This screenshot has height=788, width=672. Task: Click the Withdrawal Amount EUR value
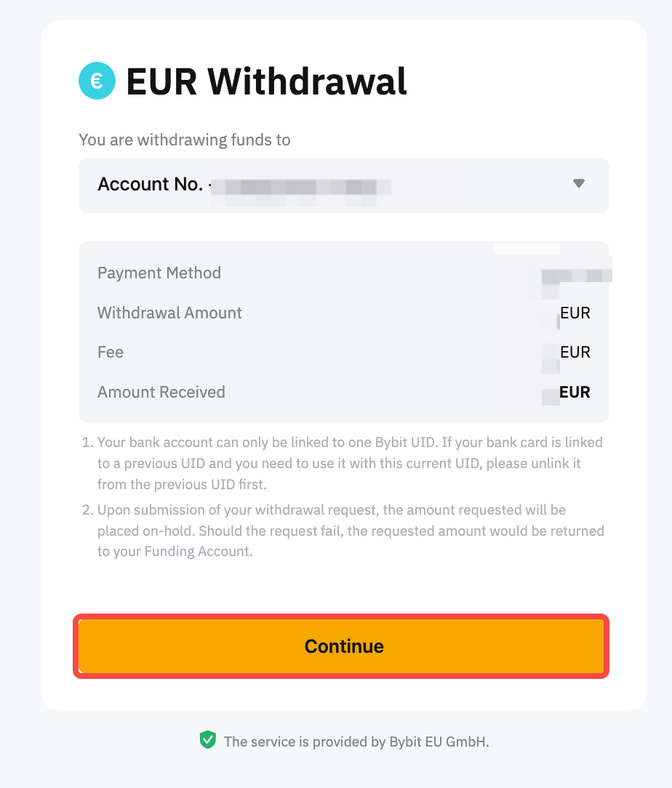click(575, 313)
